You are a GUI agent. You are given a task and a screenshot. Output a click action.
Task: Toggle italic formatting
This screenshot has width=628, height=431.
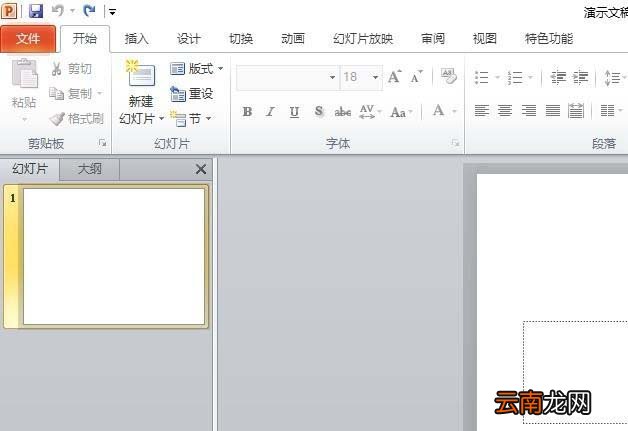[x=271, y=112]
